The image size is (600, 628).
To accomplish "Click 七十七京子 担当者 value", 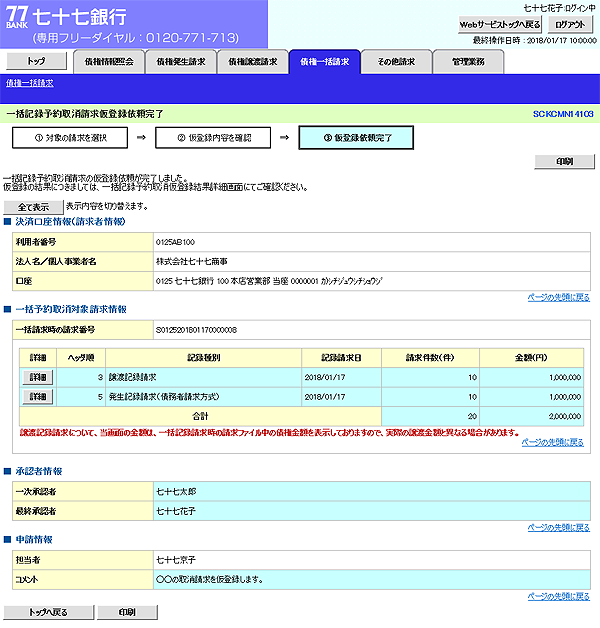I will 176,560.
